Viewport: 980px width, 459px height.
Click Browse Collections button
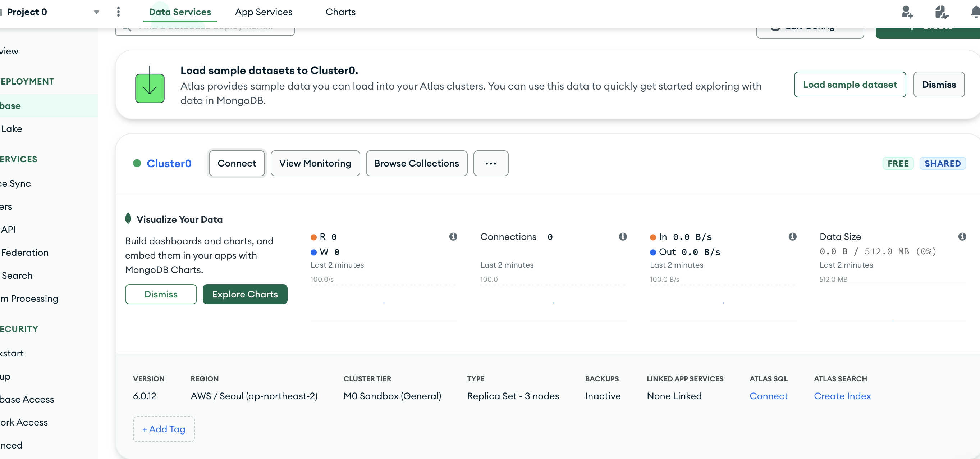click(x=416, y=163)
